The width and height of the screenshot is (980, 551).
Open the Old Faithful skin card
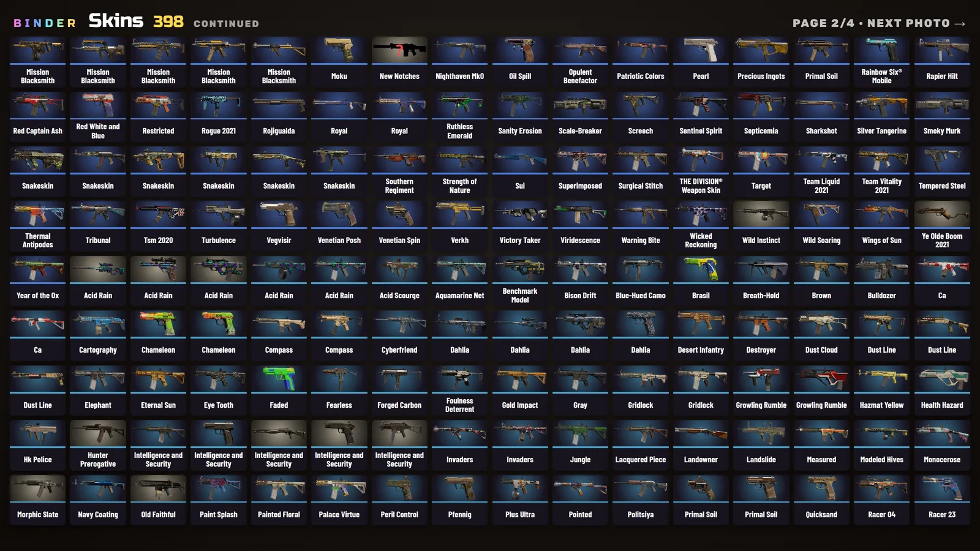(158, 500)
